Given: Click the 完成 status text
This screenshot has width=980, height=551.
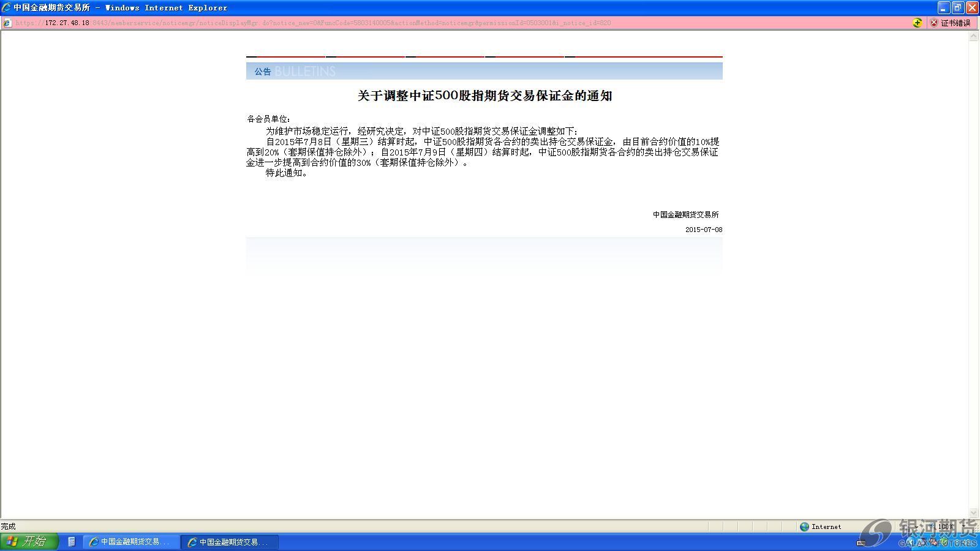Looking at the screenshot, I should pyautogui.click(x=8, y=527).
